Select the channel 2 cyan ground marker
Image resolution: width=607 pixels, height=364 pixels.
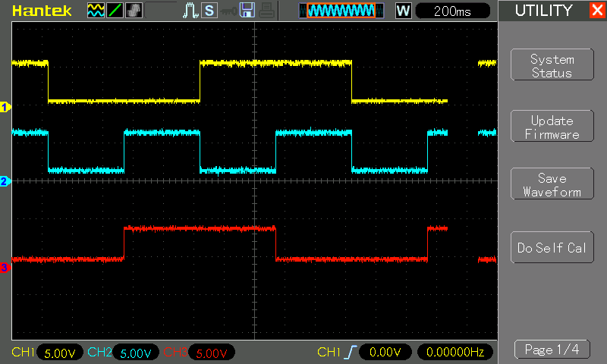coord(5,181)
